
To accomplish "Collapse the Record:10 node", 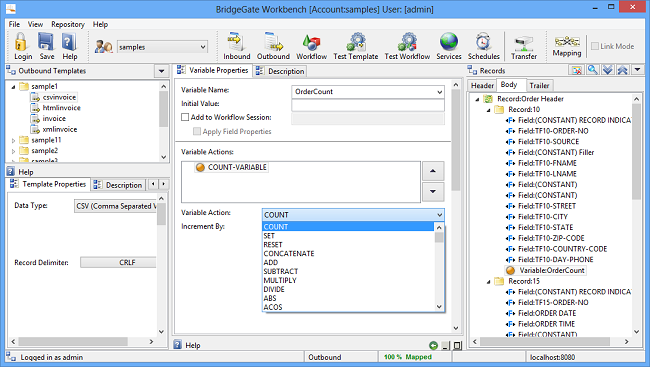I will click(489, 110).
